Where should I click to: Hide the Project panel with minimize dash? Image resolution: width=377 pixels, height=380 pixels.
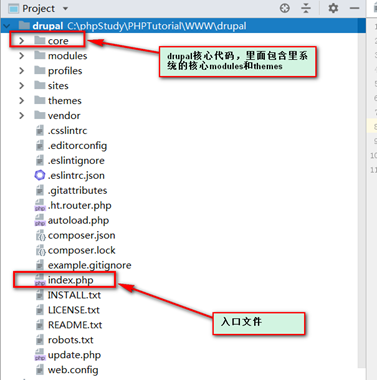pyautogui.click(x=354, y=8)
